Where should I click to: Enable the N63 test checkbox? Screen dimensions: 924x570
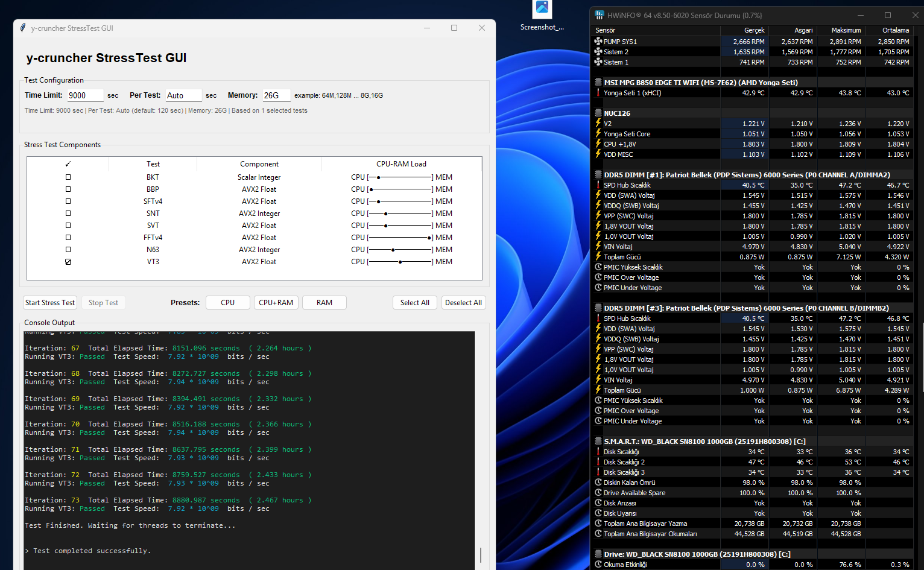tap(68, 250)
